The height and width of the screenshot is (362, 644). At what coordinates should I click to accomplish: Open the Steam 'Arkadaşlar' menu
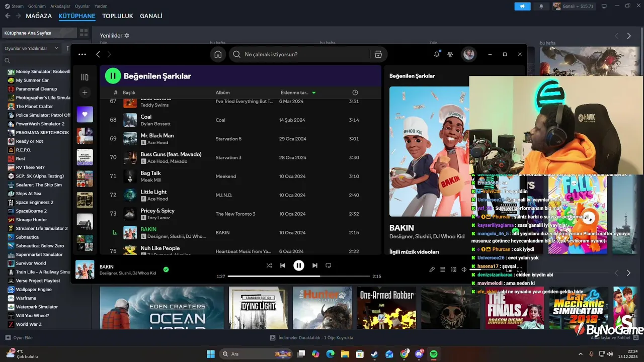(x=61, y=6)
